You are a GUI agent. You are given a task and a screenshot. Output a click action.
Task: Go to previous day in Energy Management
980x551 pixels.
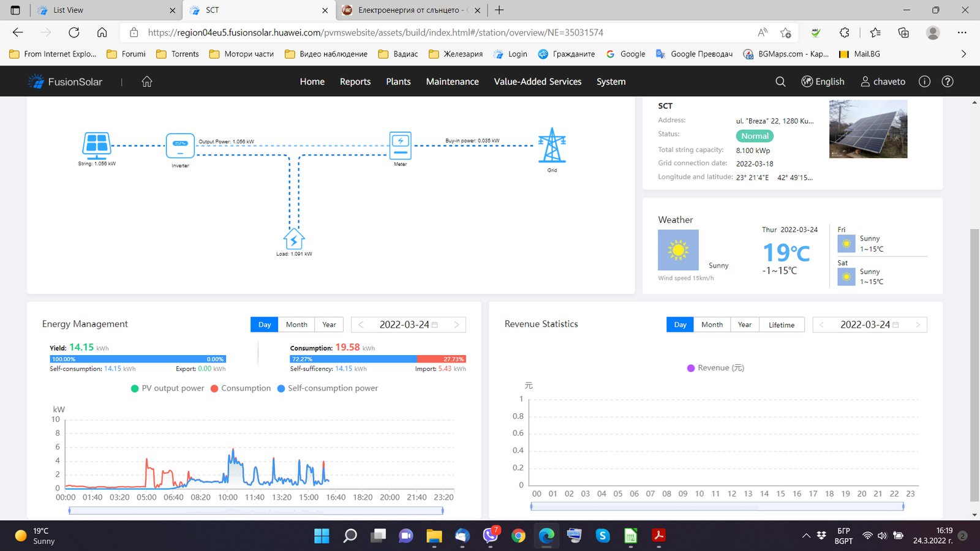[361, 324]
